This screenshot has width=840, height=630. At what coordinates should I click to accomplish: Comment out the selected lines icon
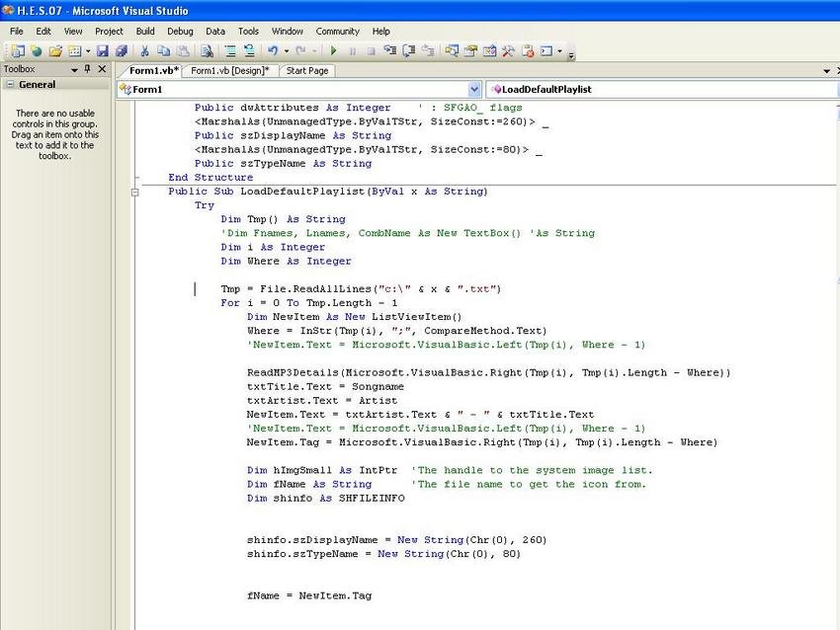[230, 51]
